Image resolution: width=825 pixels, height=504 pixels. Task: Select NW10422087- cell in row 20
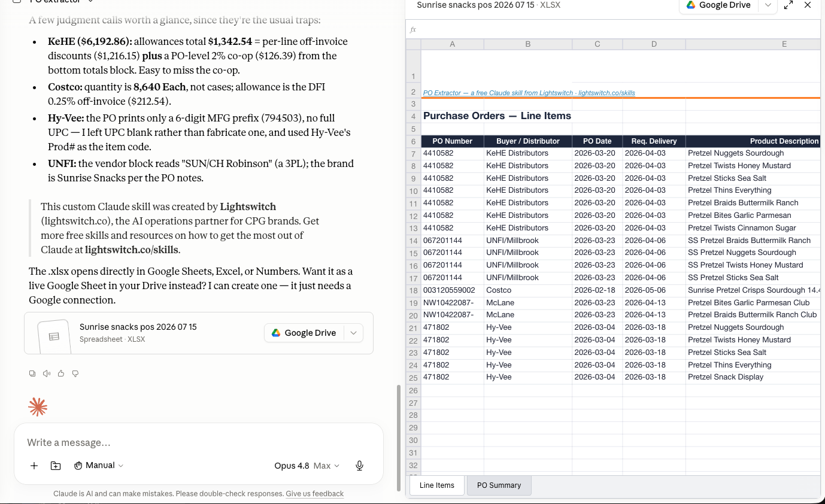(453, 315)
